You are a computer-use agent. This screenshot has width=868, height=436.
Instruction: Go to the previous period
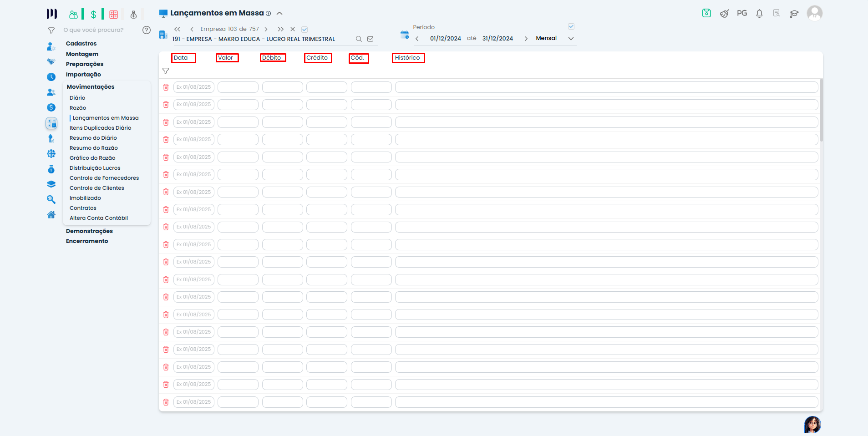pyautogui.click(x=417, y=39)
